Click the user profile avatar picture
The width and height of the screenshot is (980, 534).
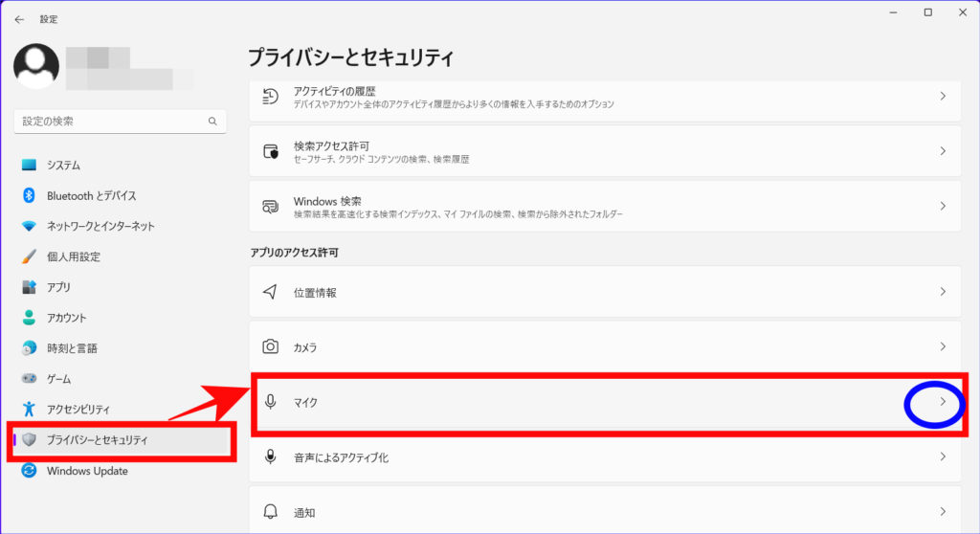click(x=36, y=66)
